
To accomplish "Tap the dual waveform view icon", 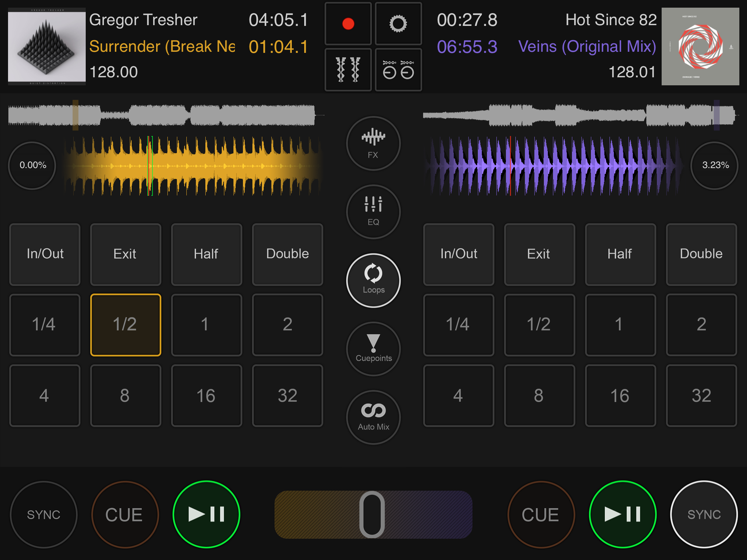I will click(348, 69).
